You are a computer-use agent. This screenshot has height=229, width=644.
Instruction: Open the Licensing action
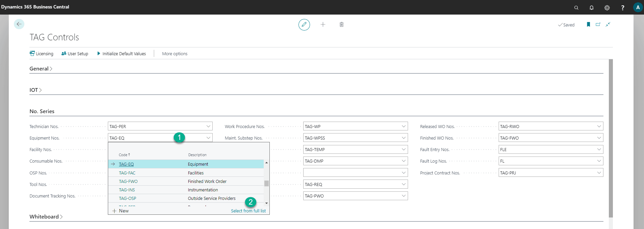click(x=42, y=54)
